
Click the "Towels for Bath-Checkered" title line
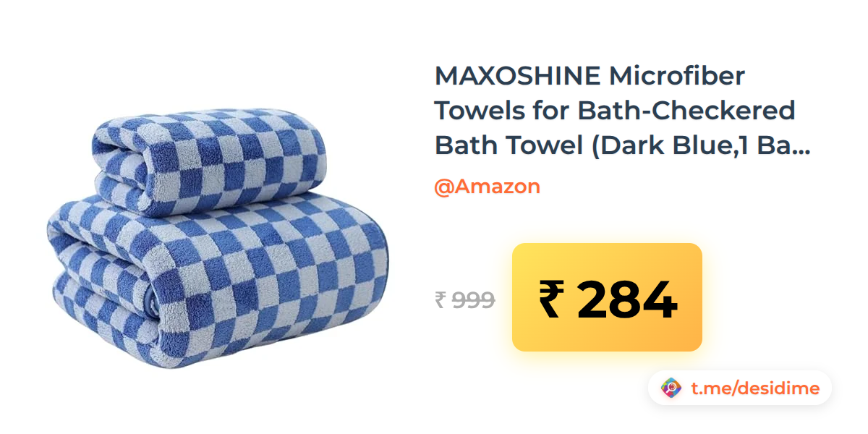coord(615,111)
